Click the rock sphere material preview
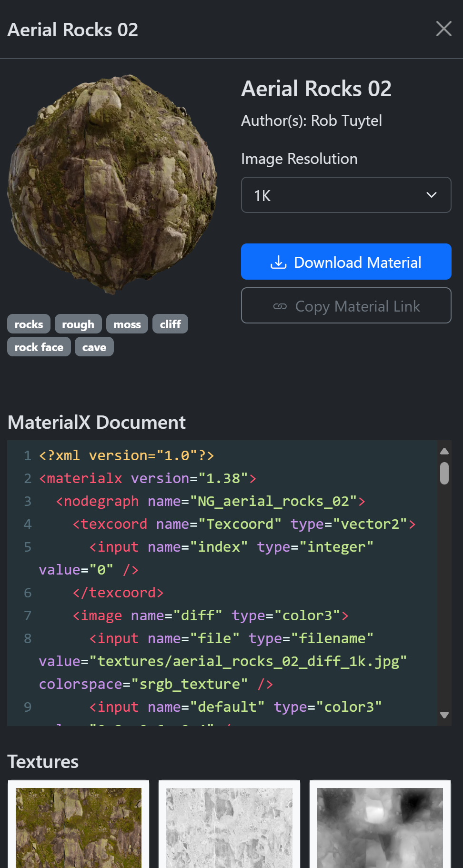Viewport: 463px width, 868px height. (x=113, y=183)
